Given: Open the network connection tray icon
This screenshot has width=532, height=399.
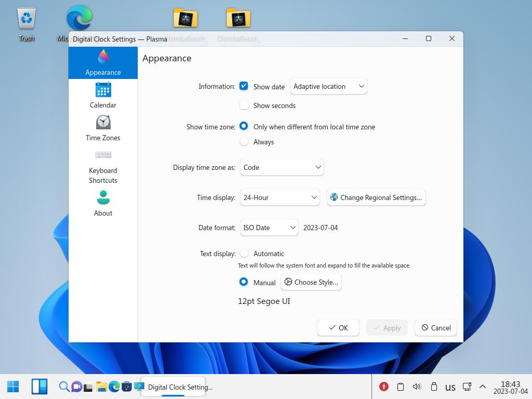Looking at the screenshot, I should point(467,387).
